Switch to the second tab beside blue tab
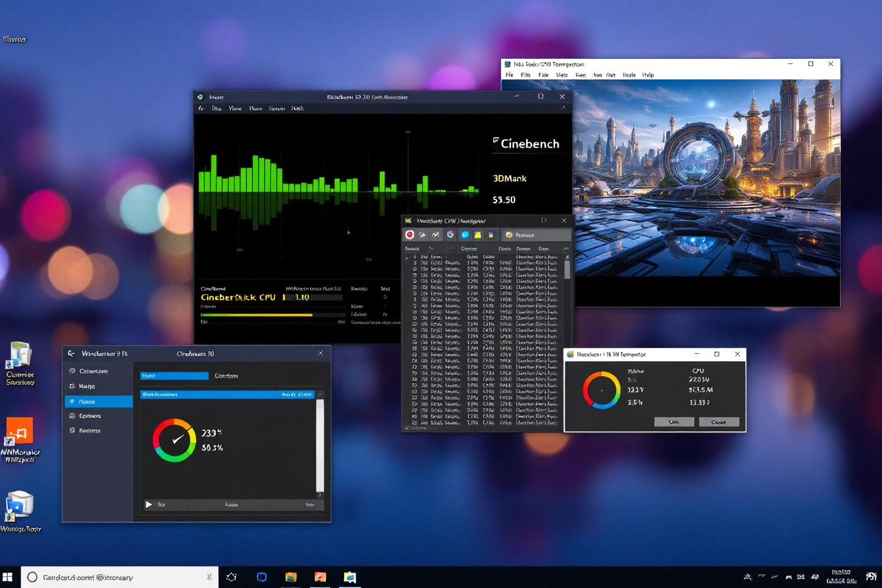Image resolution: width=882 pixels, height=588 pixels. coord(227,375)
